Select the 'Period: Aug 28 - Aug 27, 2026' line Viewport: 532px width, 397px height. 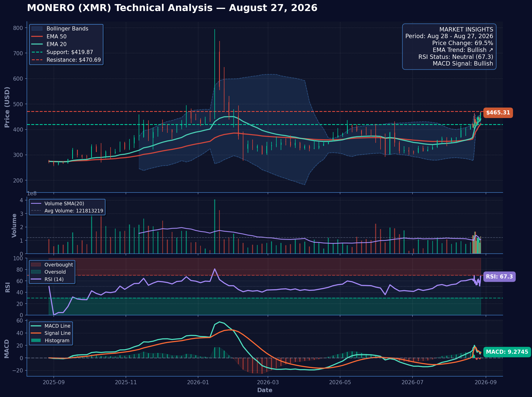coord(449,36)
